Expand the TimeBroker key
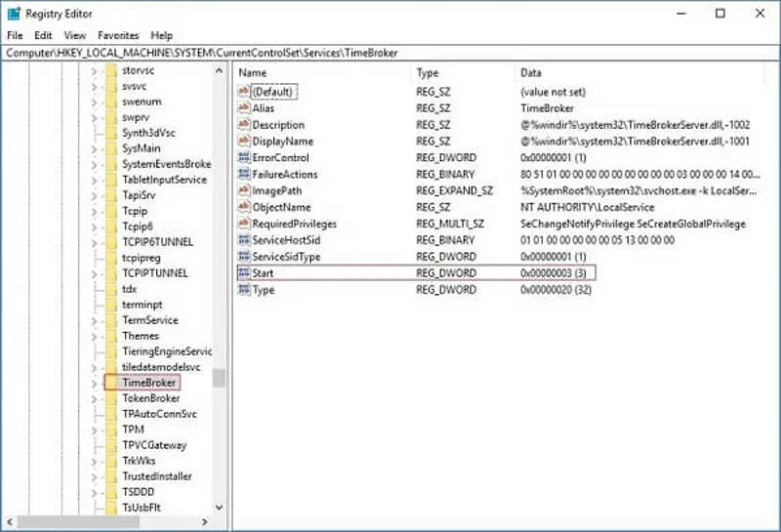This screenshot has width=781, height=532. (x=94, y=383)
